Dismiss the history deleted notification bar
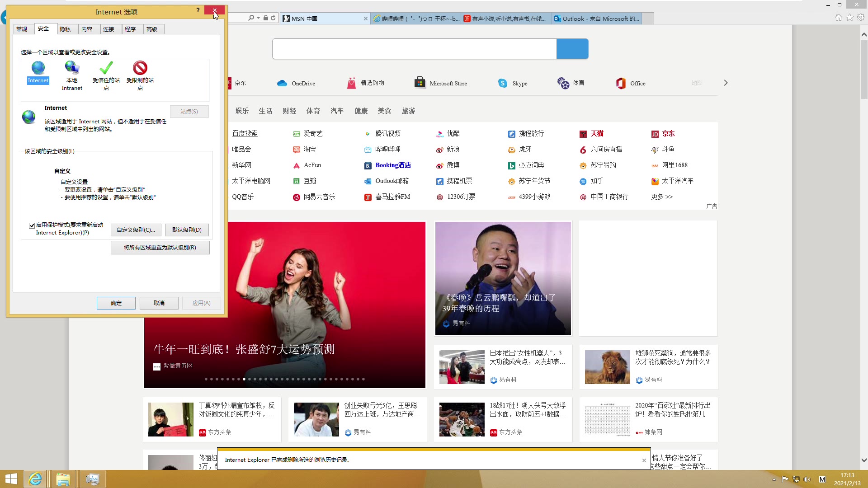Viewport: 868px width, 488px height. coord(644,460)
